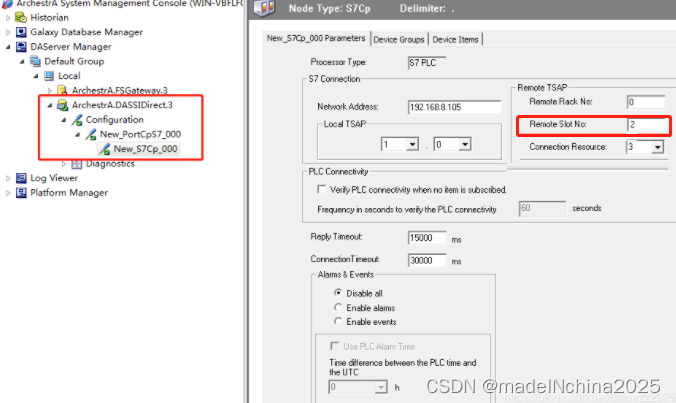Expand the Galaxy Database Manager node
Viewport: 676px width, 403px height.
(x=8, y=32)
